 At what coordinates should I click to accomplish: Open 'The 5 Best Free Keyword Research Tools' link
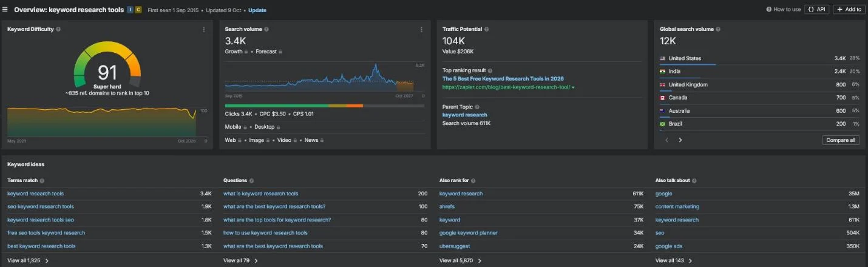pos(503,79)
